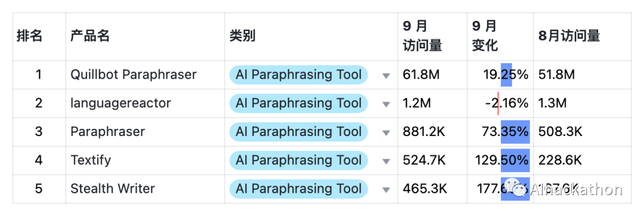The height and width of the screenshot is (216, 644).
Task: Select the 61.8M September visits cell
Action: [432, 75]
